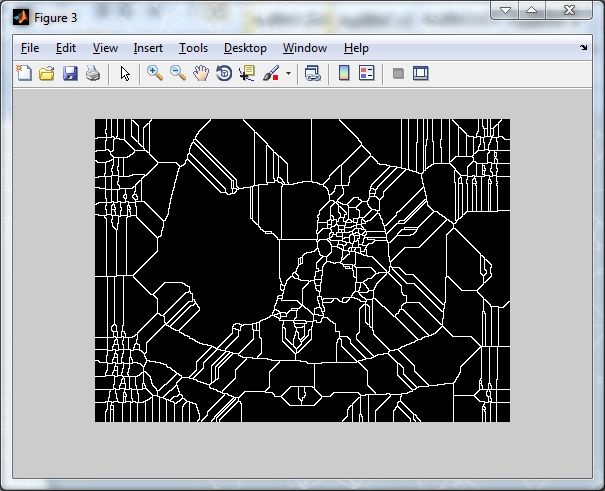Open the Tools menu

tap(193, 48)
